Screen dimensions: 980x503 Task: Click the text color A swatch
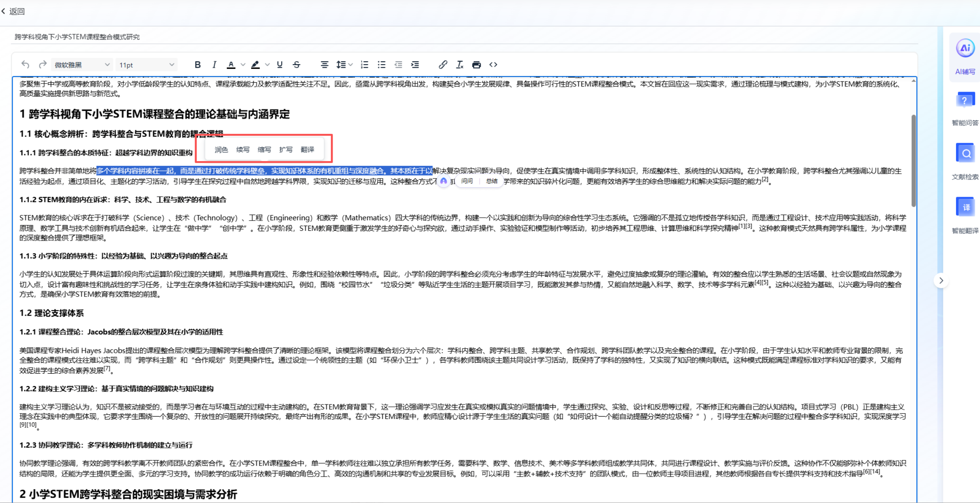point(231,64)
